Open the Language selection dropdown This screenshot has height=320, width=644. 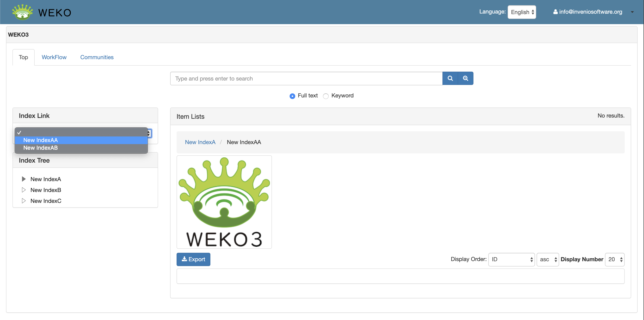point(522,12)
